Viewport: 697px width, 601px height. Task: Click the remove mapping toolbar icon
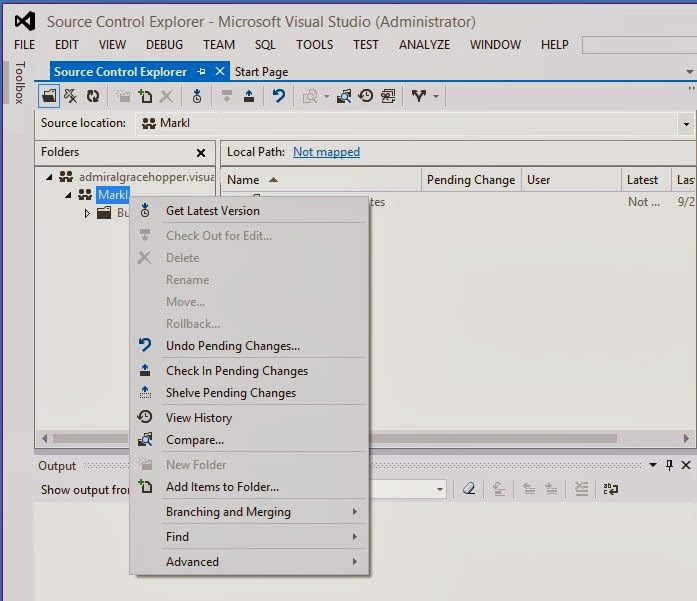pyautogui.click(x=71, y=96)
